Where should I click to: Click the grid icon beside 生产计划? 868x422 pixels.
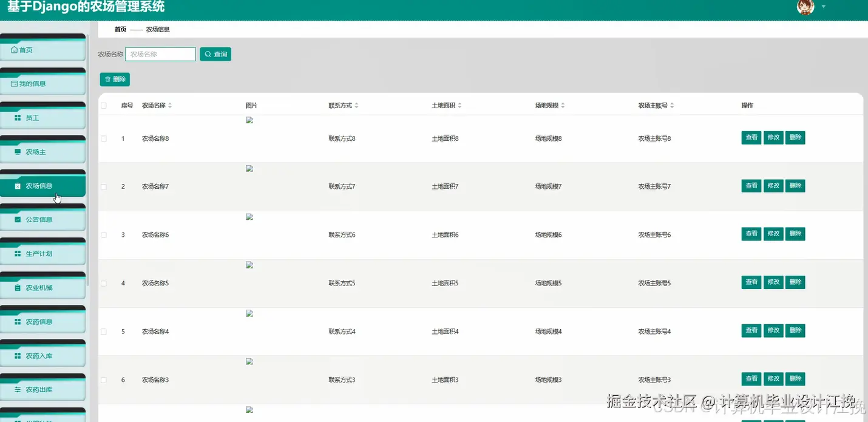click(x=18, y=254)
